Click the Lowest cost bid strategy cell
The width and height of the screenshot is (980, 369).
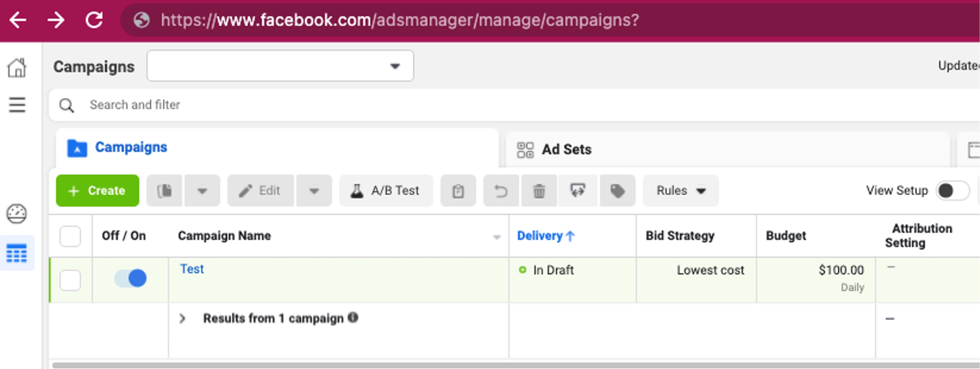tap(710, 270)
